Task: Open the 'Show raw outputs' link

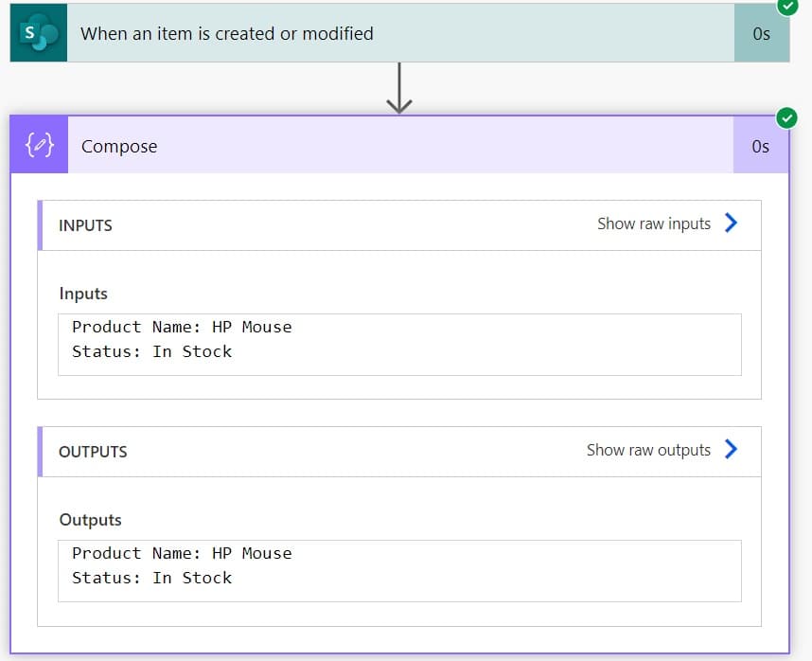Action: [648, 450]
